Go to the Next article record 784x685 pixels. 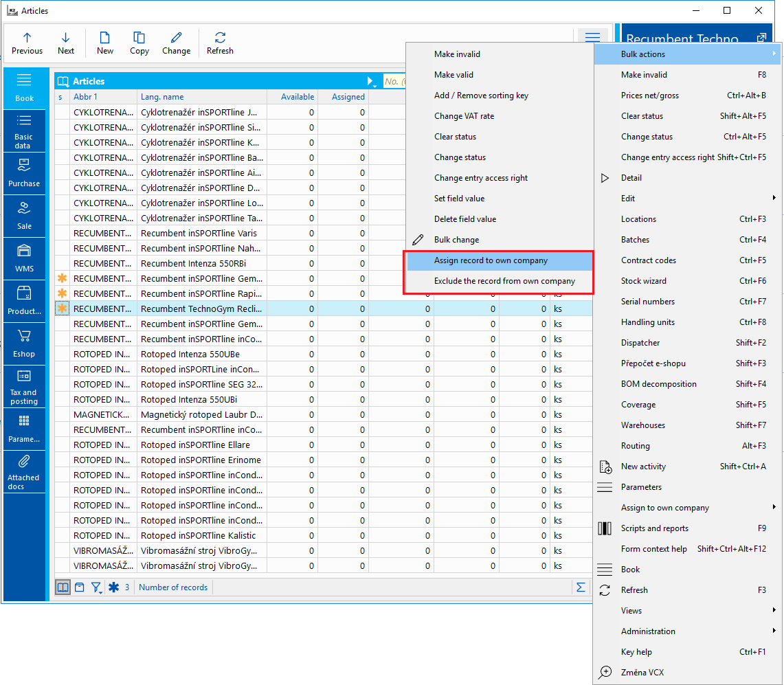65,43
